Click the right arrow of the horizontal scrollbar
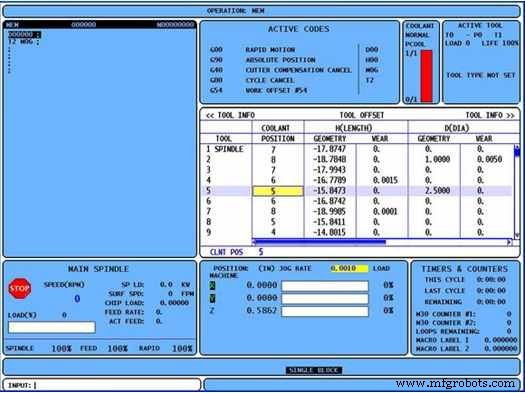Viewport: 525px width, 393px height. click(x=509, y=242)
